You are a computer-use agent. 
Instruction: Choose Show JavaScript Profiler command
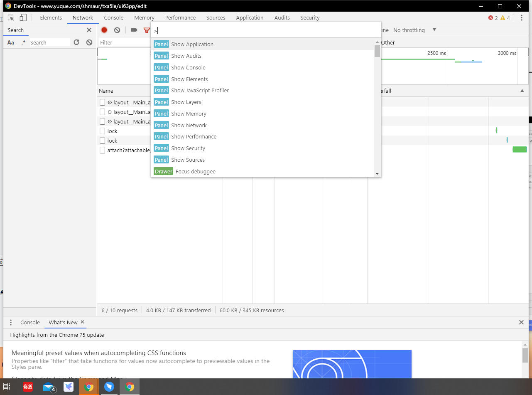pyautogui.click(x=200, y=90)
